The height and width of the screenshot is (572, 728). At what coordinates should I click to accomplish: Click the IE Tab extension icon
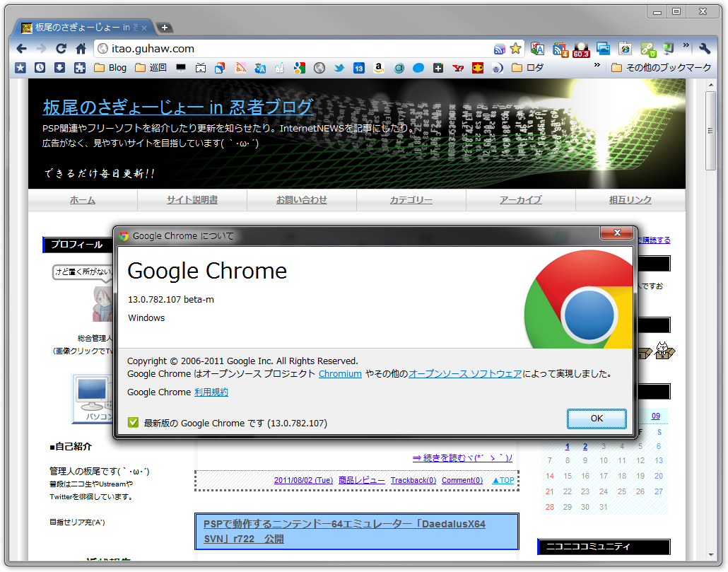click(626, 48)
